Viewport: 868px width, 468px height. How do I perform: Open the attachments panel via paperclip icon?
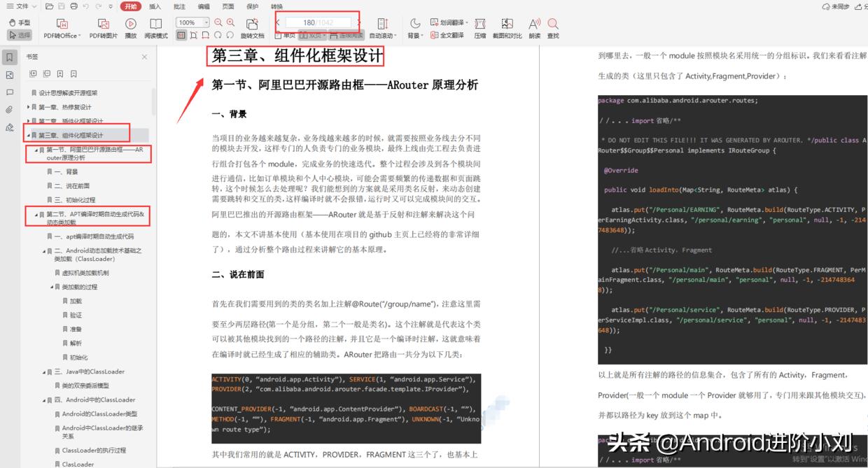[x=9, y=109]
